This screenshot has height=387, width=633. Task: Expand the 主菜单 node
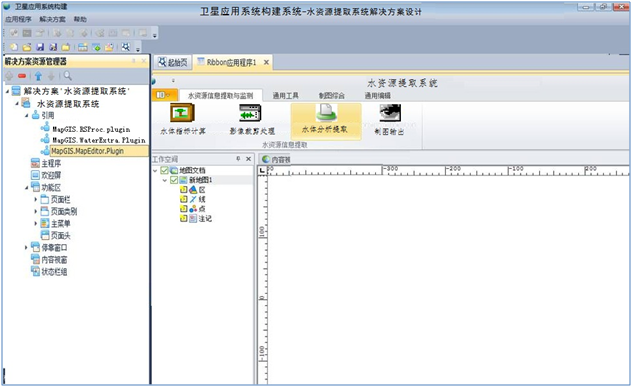pyautogui.click(x=36, y=223)
